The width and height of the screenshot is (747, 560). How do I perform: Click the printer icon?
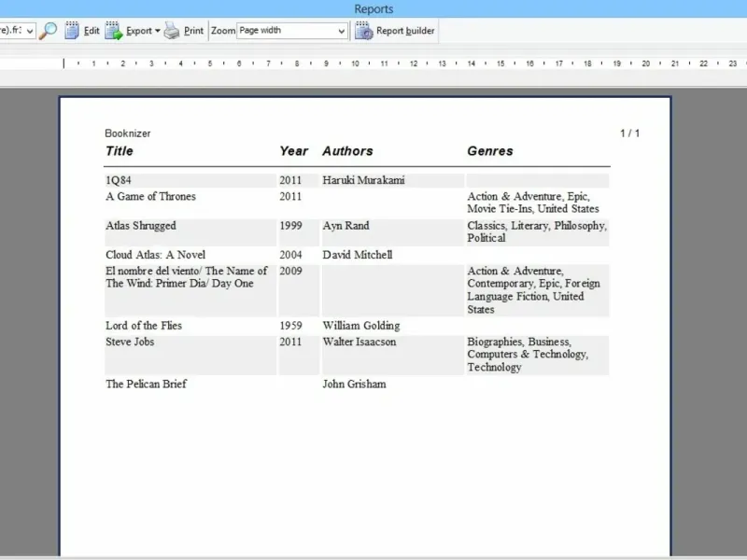[172, 31]
